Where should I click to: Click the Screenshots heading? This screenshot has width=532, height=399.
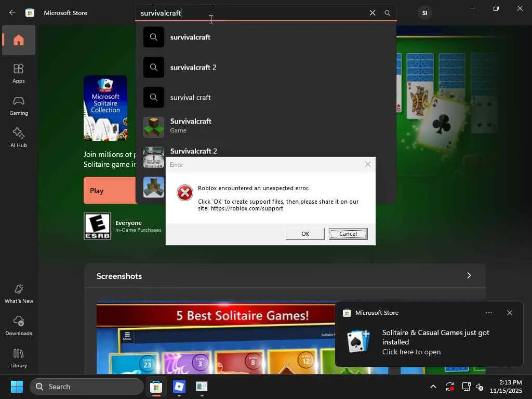[119, 276]
